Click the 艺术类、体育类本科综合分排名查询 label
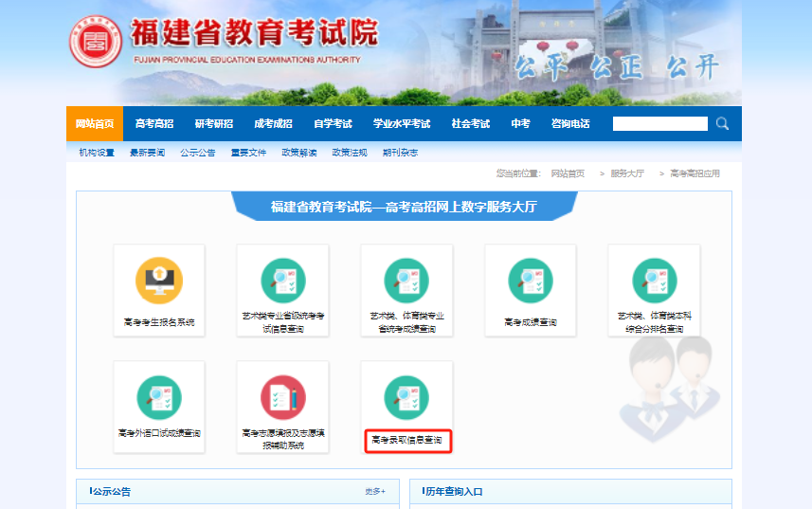This screenshot has width=812, height=509. (x=655, y=322)
